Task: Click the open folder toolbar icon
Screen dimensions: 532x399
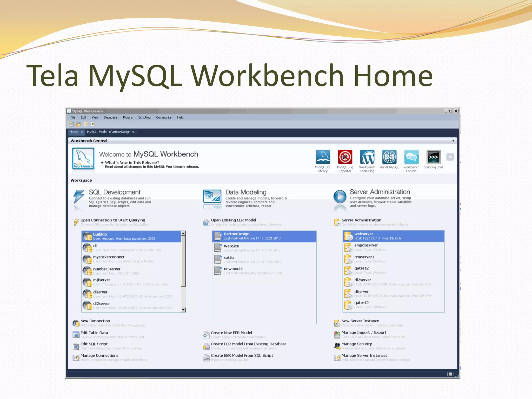Action: point(79,124)
